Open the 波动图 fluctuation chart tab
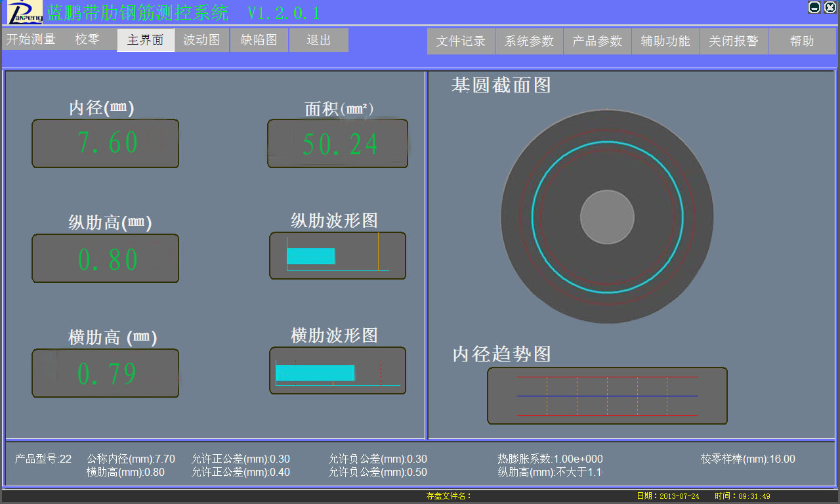 [x=201, y=40]
